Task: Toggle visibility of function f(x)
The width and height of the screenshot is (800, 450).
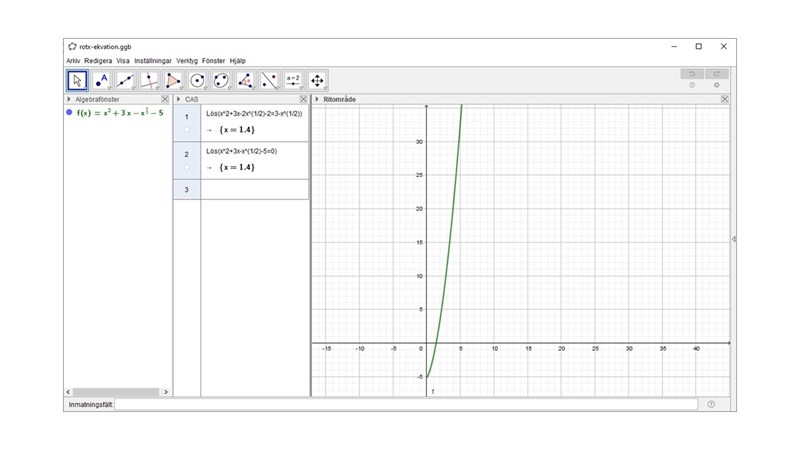Action: click(x=69, y=113)
